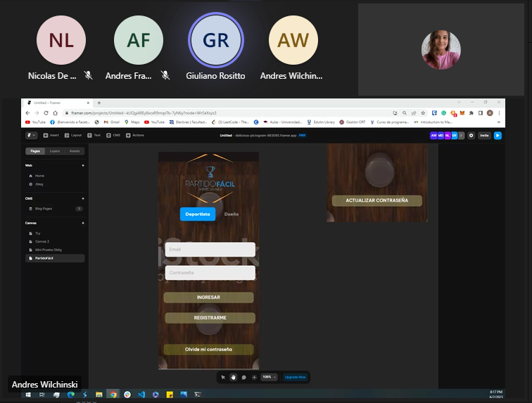Open the Gestión ORT bookmark
The height and width of the screenshot is (403, 532).
(353, 122)
